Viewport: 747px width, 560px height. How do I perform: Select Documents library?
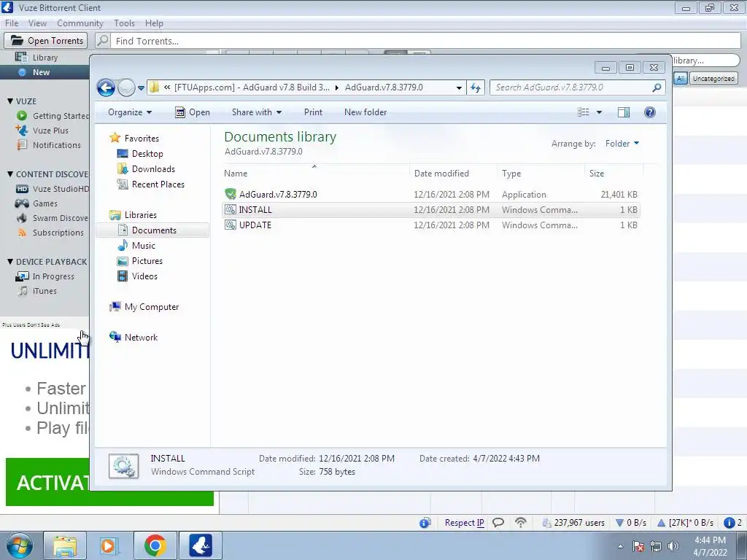(154, 230)
